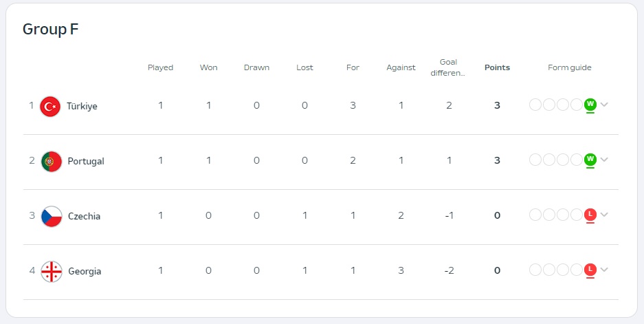644x324 pixels.
Task: Click Czechia's red L form badge
Action: [x=590, y=215]
